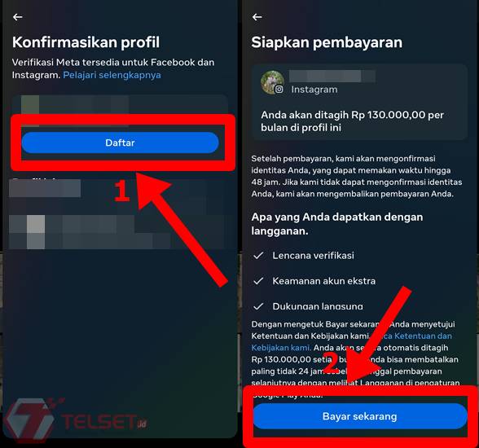The image size is (479, 448).
Task: Select the Lencana verifikasi benefit text
Action: click(x=313, y=255)
